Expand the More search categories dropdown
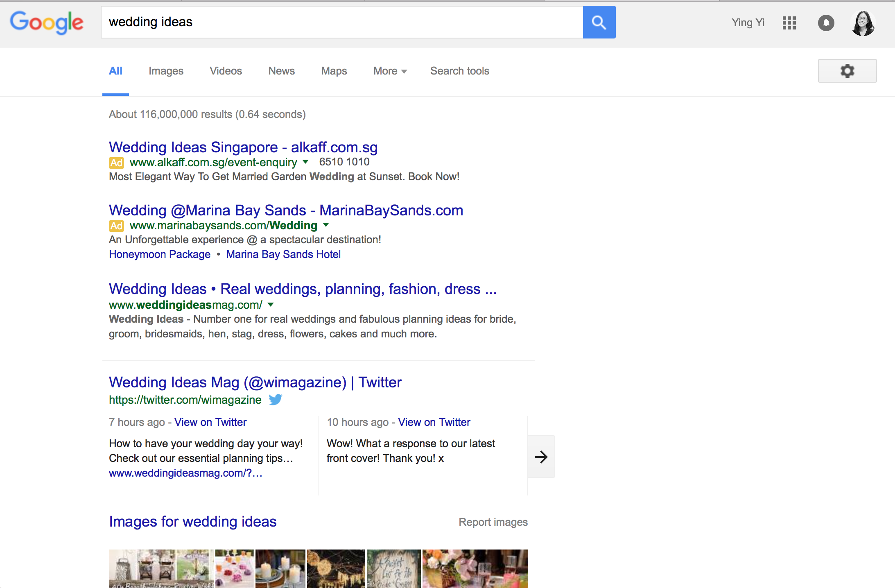Viewport: 895px width, 588px height. click(389, 71)
